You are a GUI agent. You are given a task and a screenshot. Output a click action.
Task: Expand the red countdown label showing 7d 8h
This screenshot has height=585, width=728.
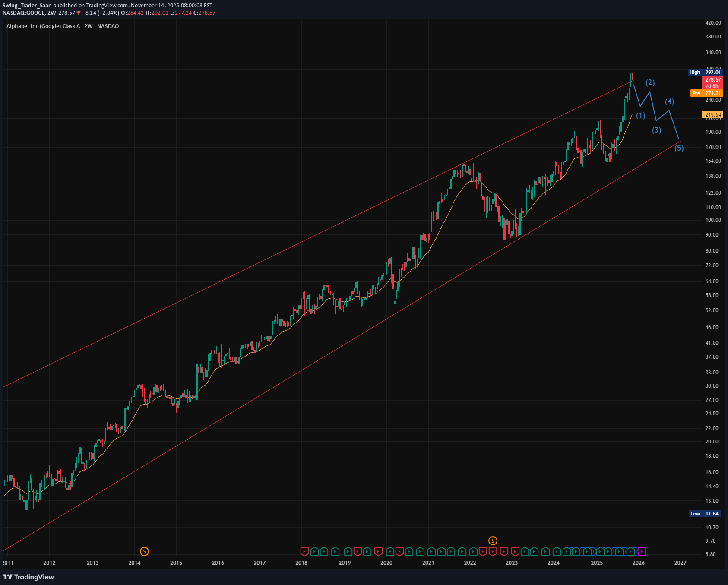(712, 86)
